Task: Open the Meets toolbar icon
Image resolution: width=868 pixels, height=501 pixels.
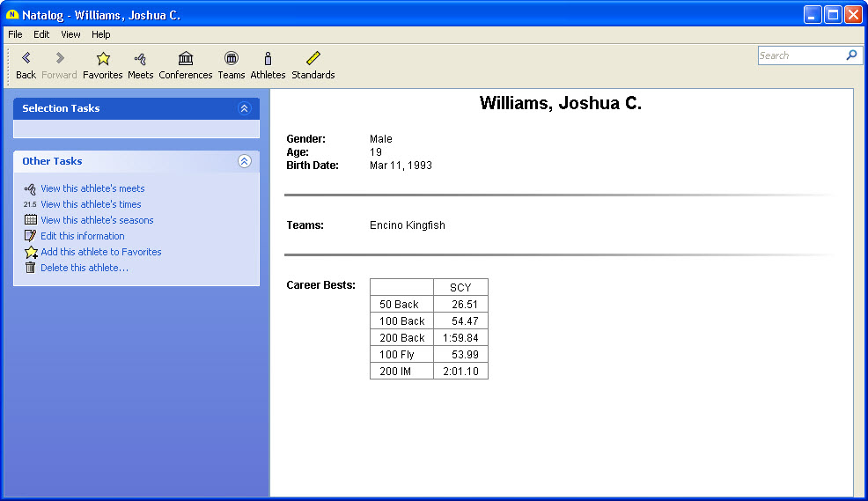Action: pos(140,59)
